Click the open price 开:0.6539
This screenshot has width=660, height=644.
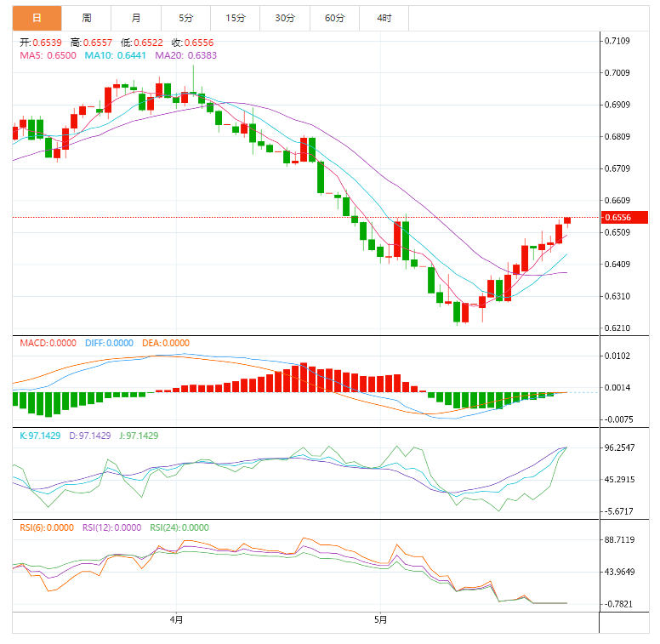coord(41,43)
